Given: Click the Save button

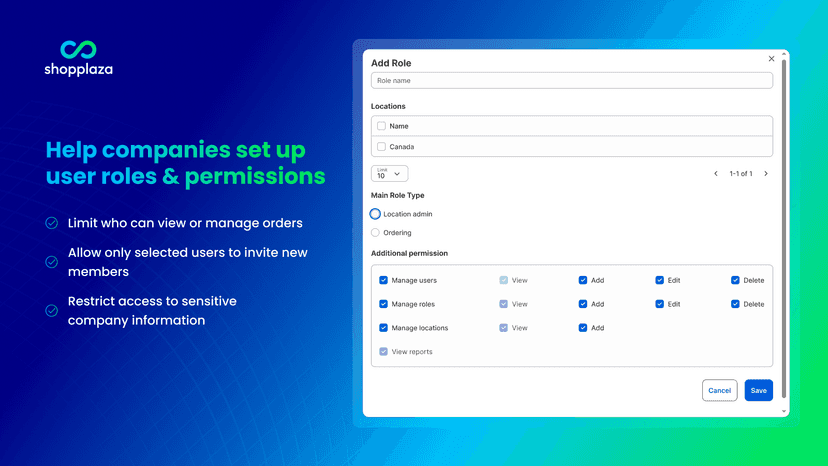Looking at the screenshot, I should 758,390.
